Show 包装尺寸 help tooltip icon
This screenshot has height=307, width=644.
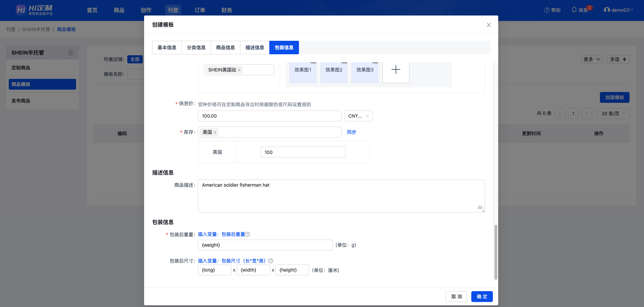(x=271, y=261)
